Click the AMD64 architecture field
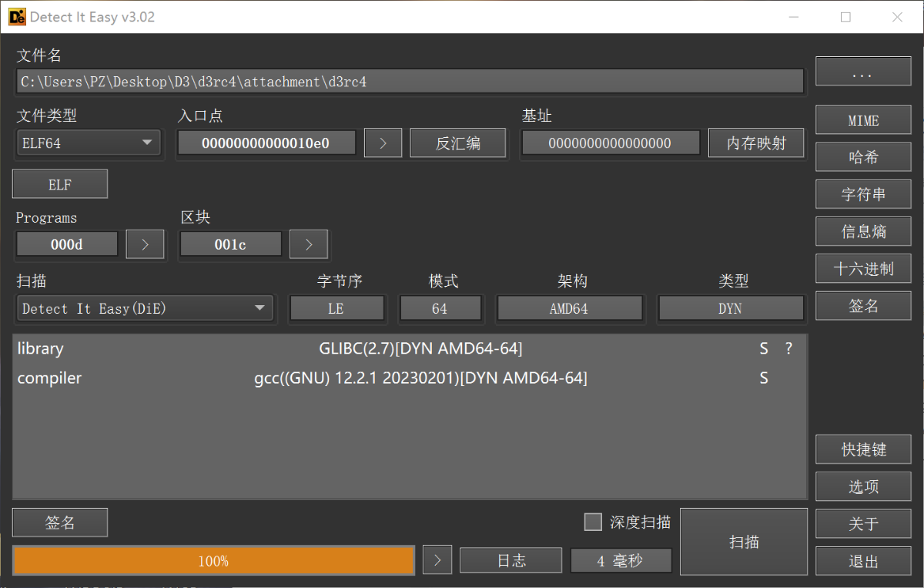The height and width of the screenshot is (588, 924). pos(569,308)
